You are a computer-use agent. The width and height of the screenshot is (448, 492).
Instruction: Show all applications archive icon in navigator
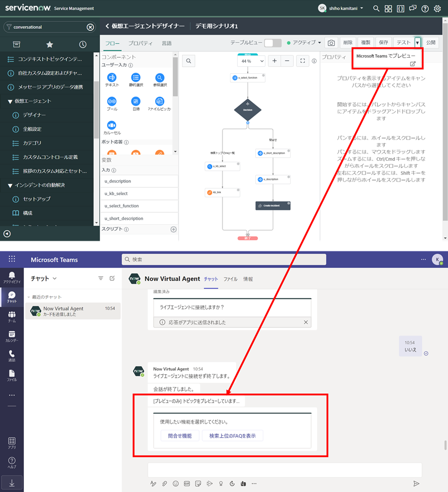coord(17,44)
